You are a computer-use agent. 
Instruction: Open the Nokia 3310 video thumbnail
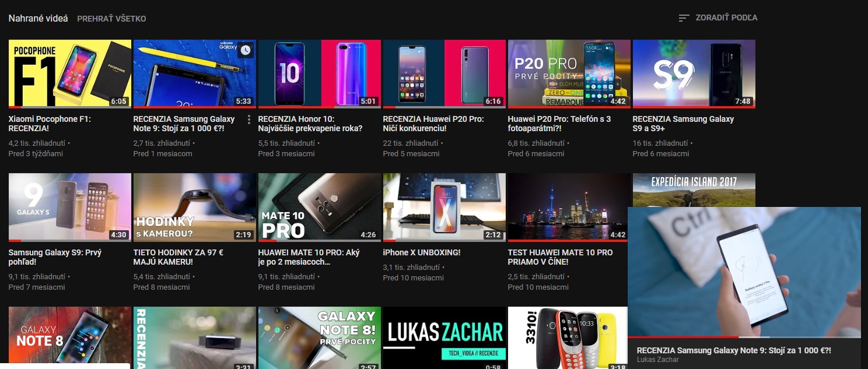tap(568, 338)
